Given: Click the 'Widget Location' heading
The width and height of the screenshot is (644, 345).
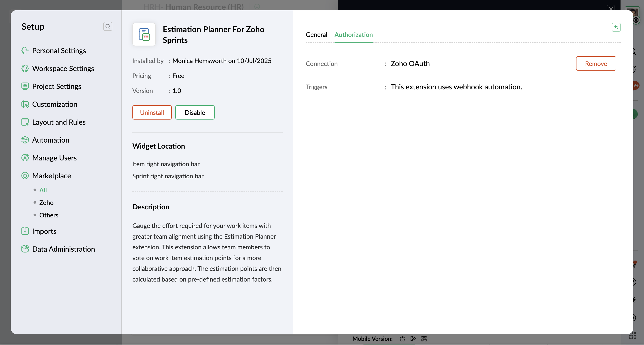Looking at the screenshot, I should 159,146.
